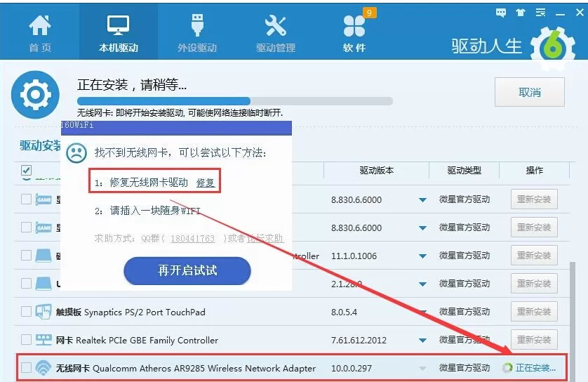This screenshot has height=382, width=588.
Task: Toggle the select-all checkbox in table header
Action: click(26, 171)
